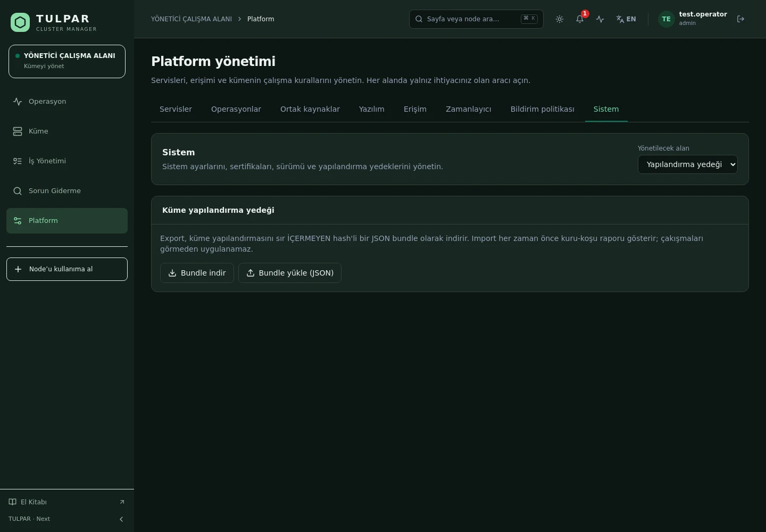Click the Küme yapılandırma yedeği heading
The height and width of the screenshot is (532, 766).
pyautogui.click(x=218, y=210)
